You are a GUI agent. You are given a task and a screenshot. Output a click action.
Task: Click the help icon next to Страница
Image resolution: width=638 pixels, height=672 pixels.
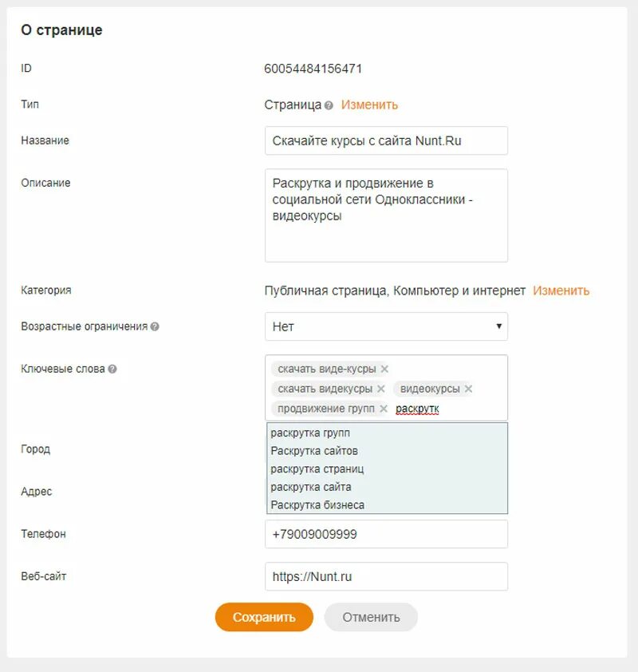pos(329,105)
